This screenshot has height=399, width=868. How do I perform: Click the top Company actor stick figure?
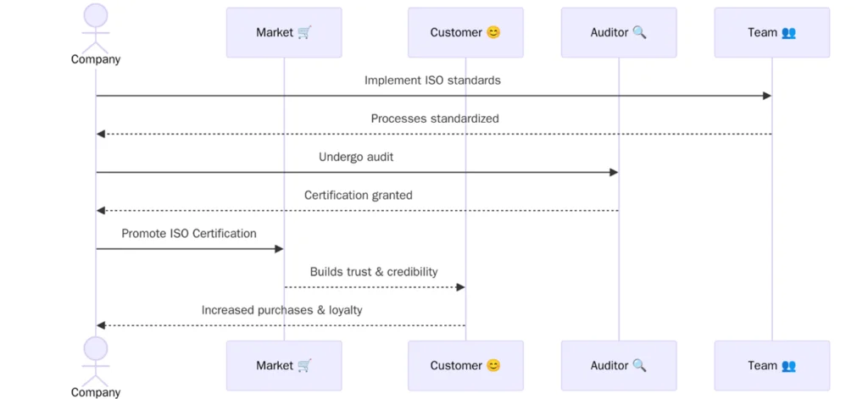tap(96, 27)
